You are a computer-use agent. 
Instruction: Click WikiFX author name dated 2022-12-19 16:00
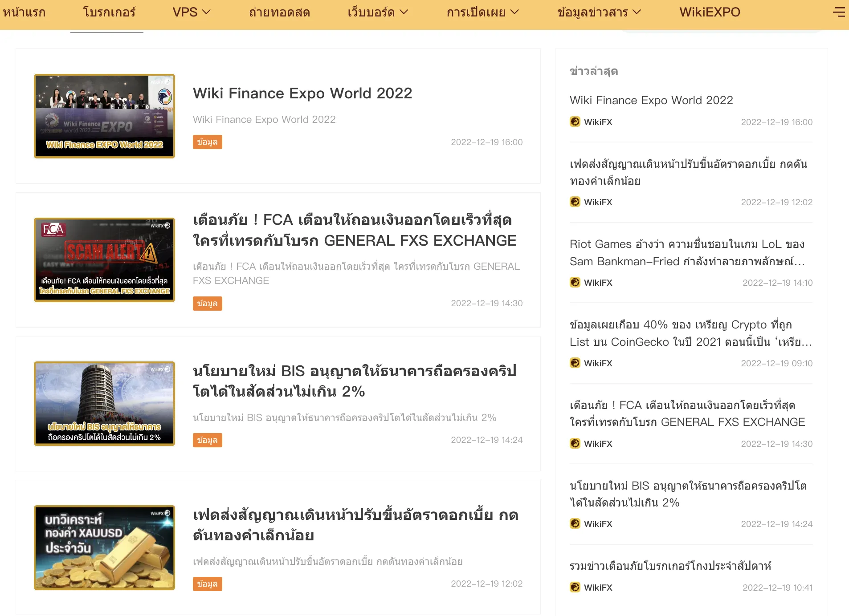pos(598,122)
